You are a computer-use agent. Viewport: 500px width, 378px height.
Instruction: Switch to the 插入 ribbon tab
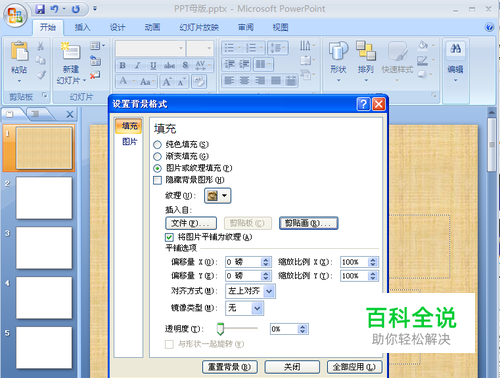click(x=82, y=27)
